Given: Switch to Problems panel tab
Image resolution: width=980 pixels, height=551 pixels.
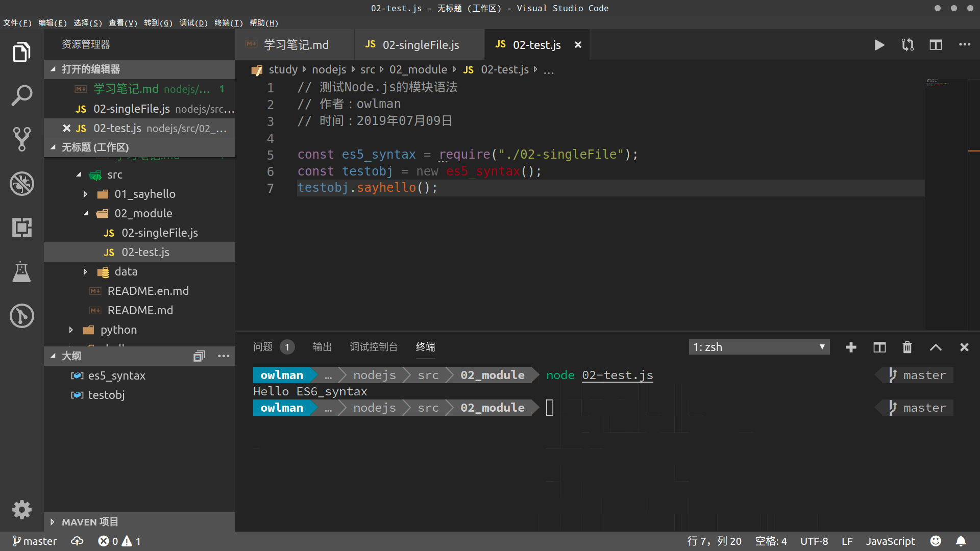Looking at the screenshot, I should point(274,347).
